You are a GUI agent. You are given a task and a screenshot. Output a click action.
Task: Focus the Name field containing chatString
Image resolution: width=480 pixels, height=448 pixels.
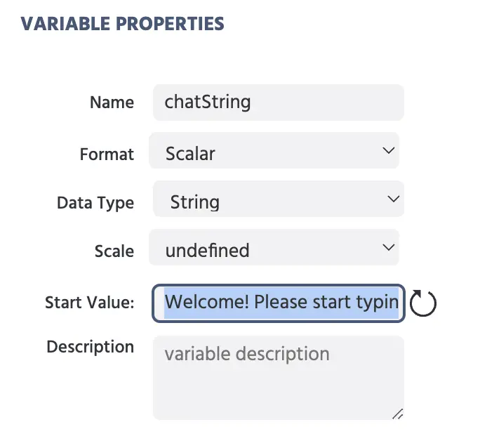[279, 103]
